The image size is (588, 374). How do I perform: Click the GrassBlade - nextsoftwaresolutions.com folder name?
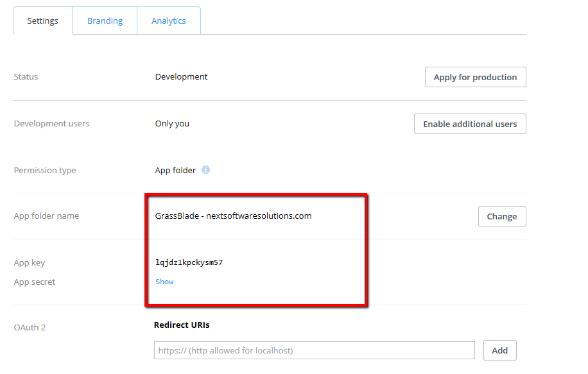[x=233, y=216]
